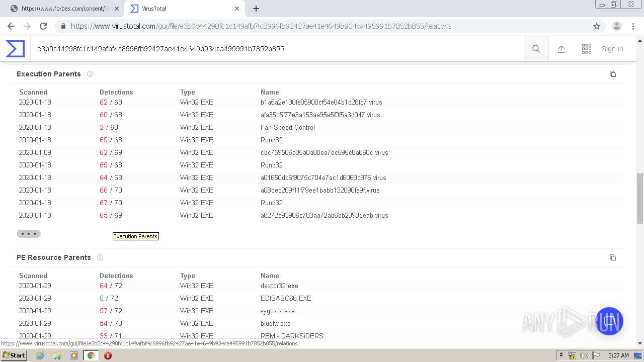The image size is (644, 362).
Task: Open the apps grid icon
Action: coord(587,49)
